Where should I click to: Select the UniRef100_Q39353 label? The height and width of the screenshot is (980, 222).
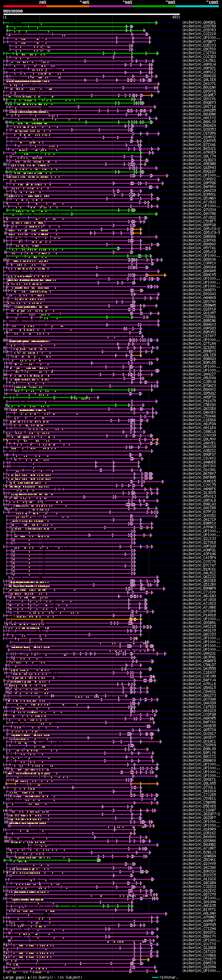pos(199,129)
